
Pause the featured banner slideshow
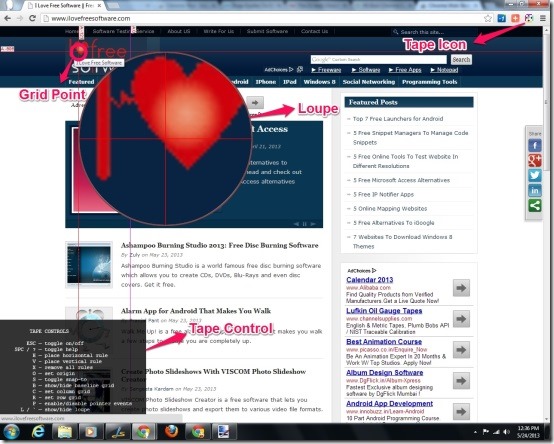(x=305, y=224)
